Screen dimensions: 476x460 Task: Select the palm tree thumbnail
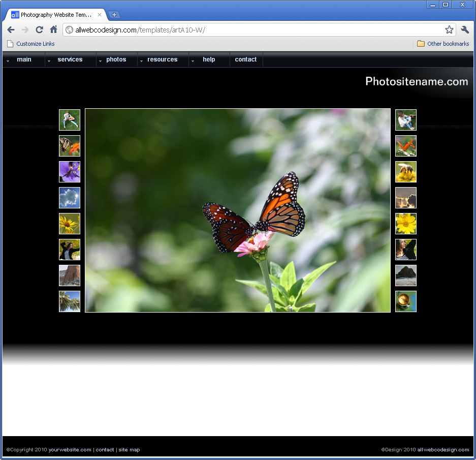click(70, 301)
